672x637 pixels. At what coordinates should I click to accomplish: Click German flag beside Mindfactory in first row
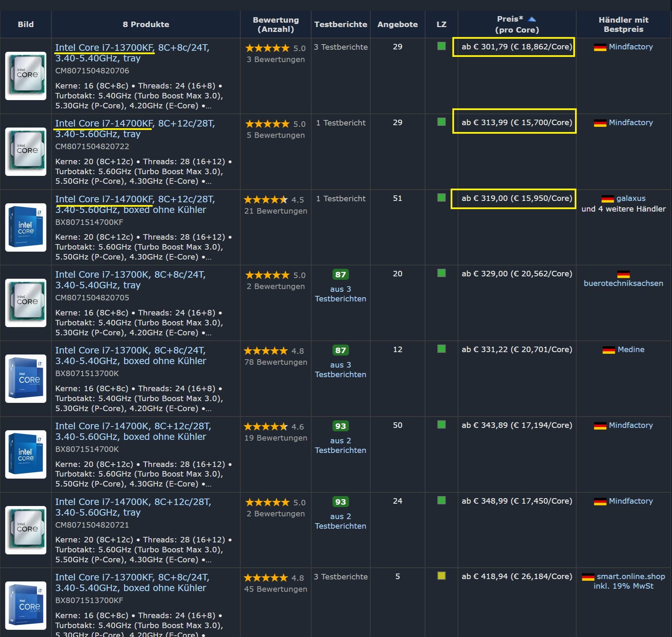click(600, 47)
